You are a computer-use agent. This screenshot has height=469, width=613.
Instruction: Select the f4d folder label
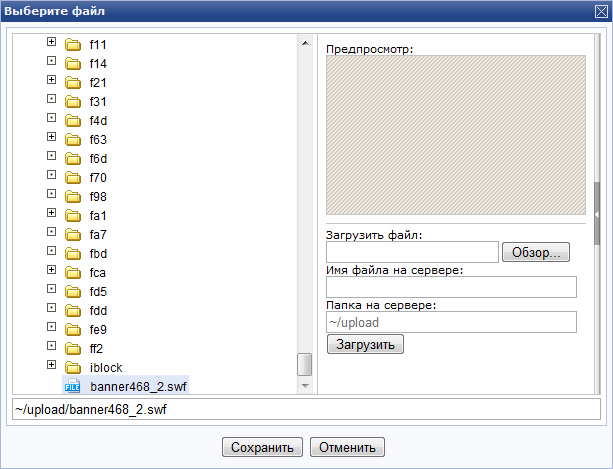coord(98,121)
